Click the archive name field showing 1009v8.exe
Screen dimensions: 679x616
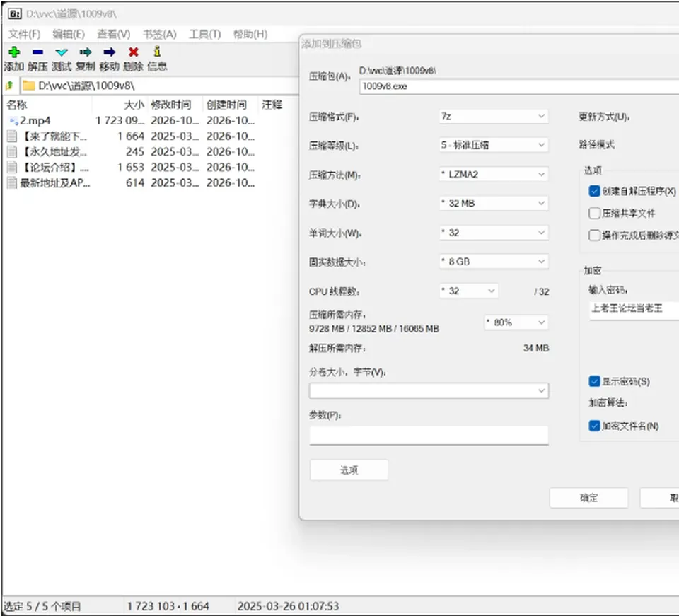(x=519, y=86)
